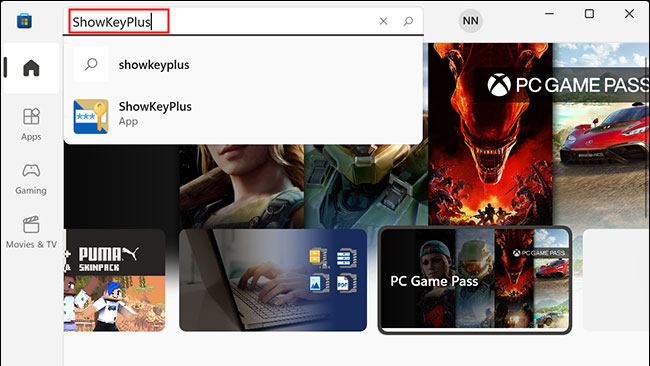
Task: Open the Puma Skinpack Minecraft card
Action: 115,280
